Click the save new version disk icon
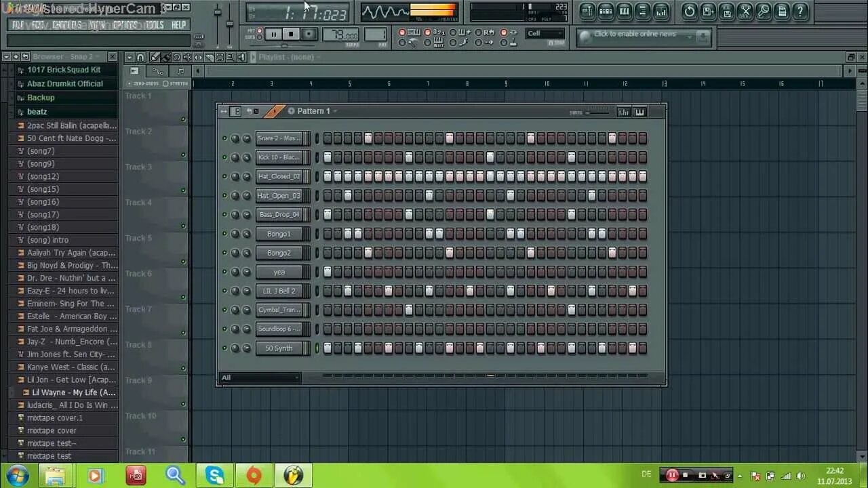This screenshot has height=488, width=868. pos(708,11)
